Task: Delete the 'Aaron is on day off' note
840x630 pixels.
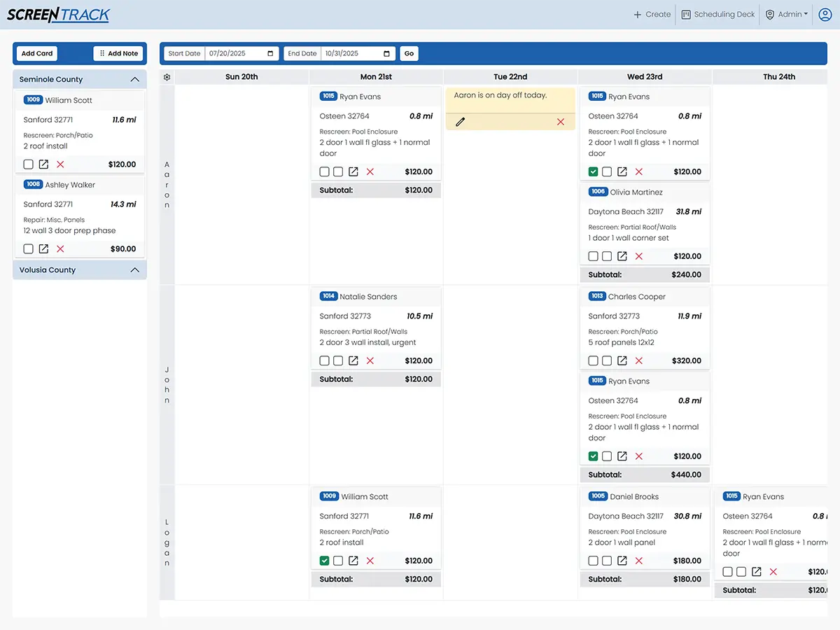Action: click(560, 122)
